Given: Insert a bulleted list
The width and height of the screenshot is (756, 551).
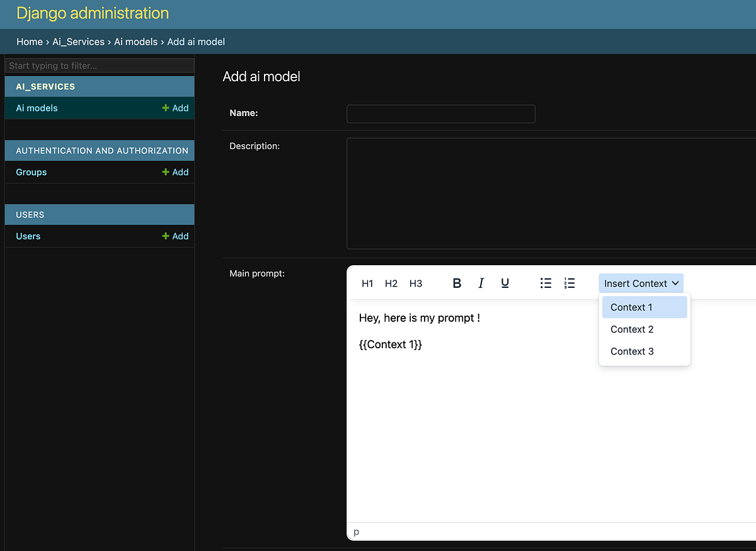Looking at the screenshot, I should pyautogui.click(x=546, y=283).
